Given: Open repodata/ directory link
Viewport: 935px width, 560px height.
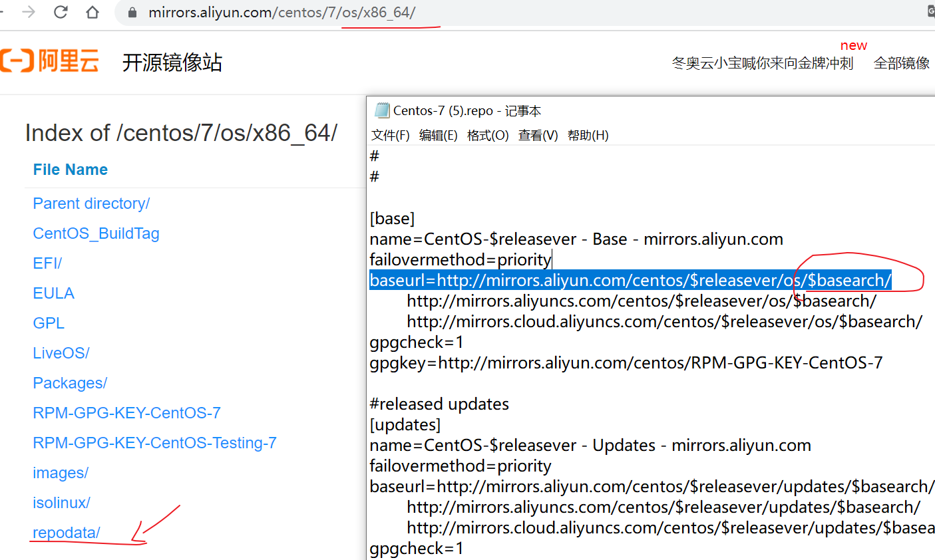Looking at the screenshot, I should pyautogui.click(x=67, y=533).
